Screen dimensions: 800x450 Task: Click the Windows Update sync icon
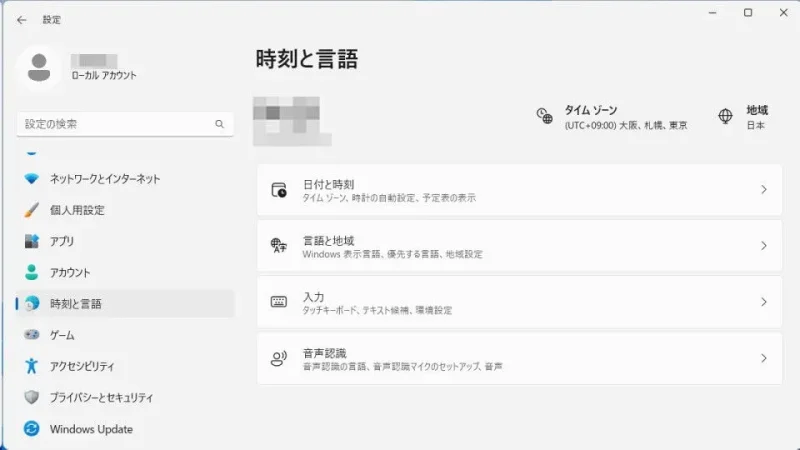(x=32, y=429)
